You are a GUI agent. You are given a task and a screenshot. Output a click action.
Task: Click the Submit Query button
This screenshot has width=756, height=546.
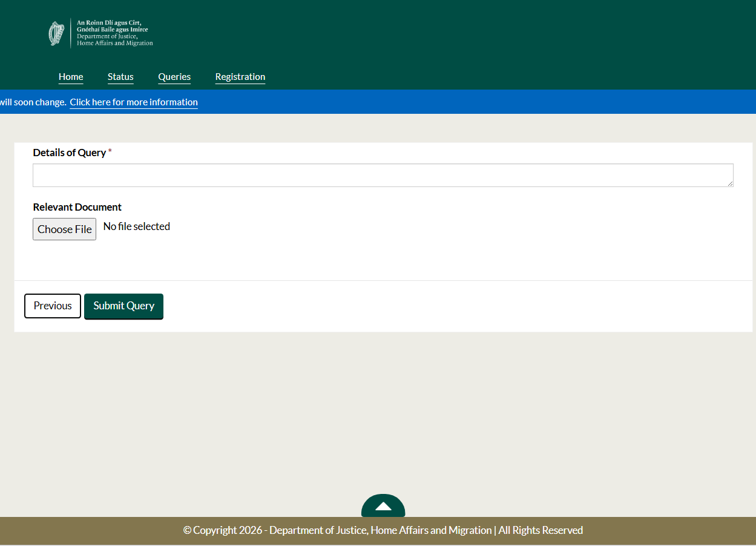tap(123, 306)
